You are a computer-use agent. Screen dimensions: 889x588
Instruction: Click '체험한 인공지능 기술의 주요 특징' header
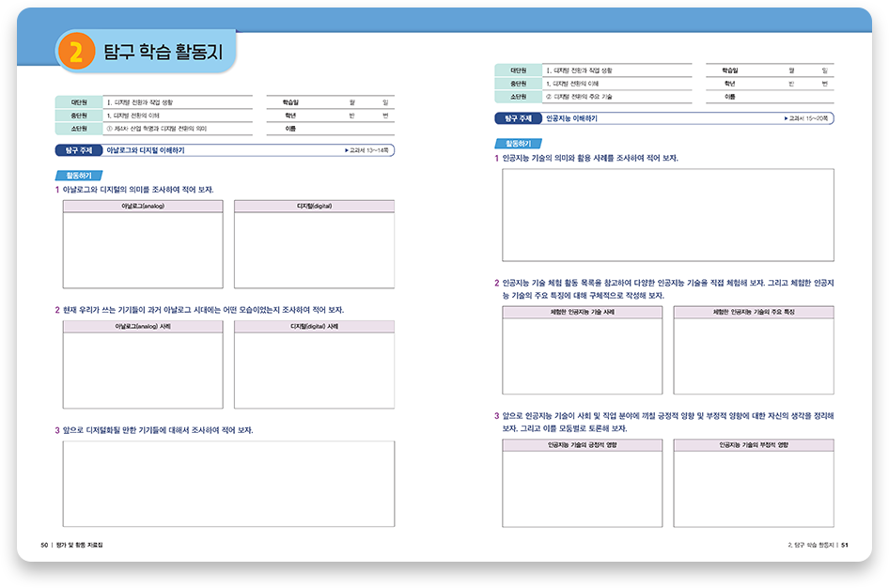[x=754, y=312]
